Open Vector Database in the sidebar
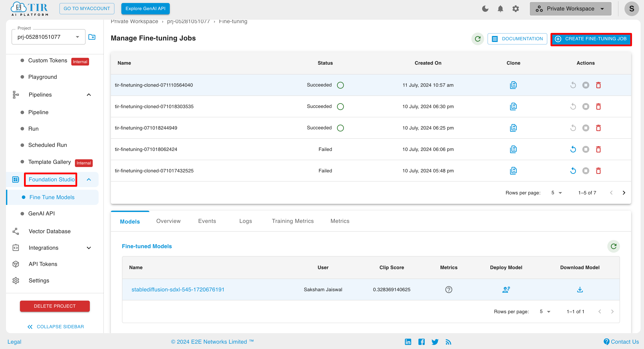Screen dimensions: 644x349 pos(50,231)
